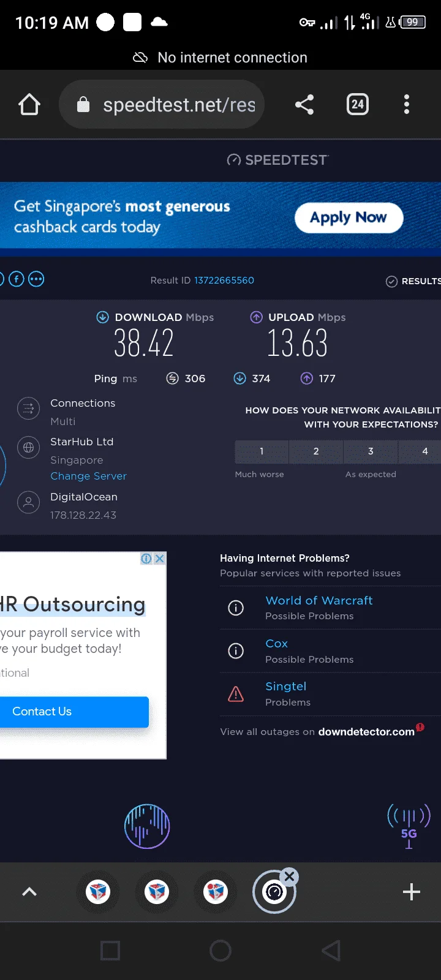Viewport: 441px width, 980px height.
Task: Open World of Warcraft outage link
Action: point(319,601)
